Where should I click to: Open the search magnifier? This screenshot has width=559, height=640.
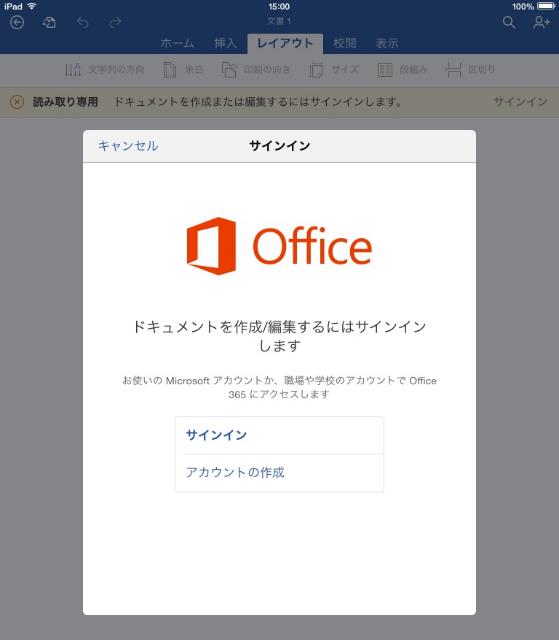coord(509,22)
